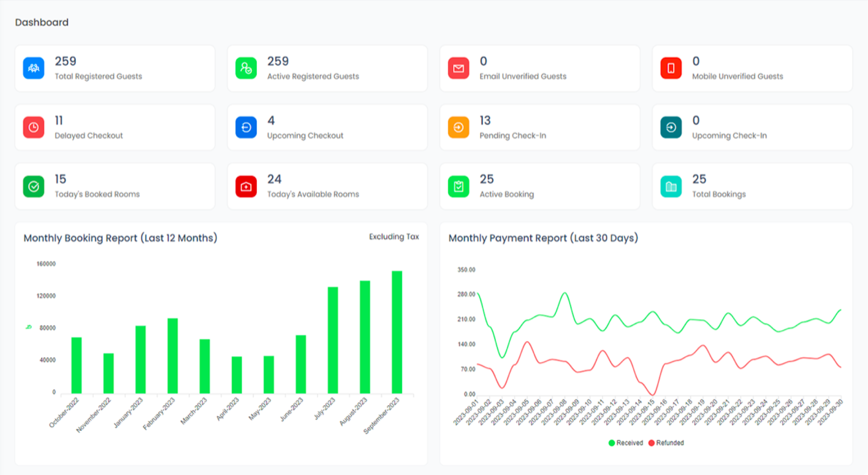The height and width of the screenshot is (475, 868).
Task: Click the Active Booking clipboard icon
Action: point(458,186)
